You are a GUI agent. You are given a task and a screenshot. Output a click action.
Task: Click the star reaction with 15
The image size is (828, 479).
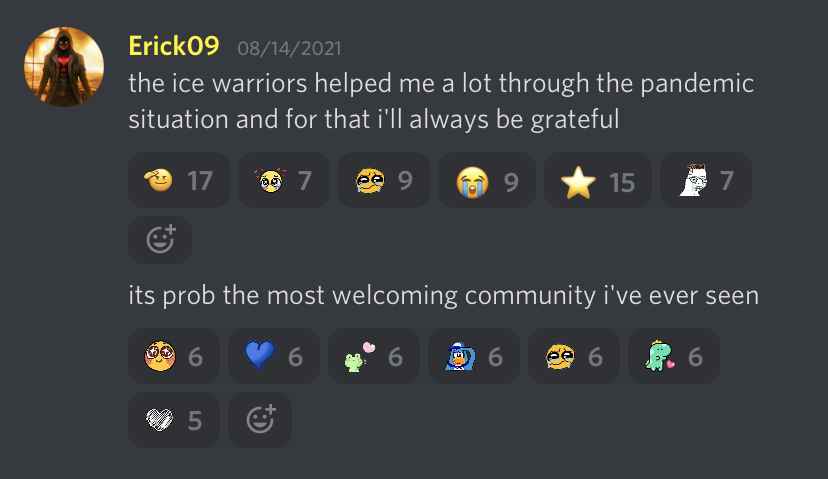(598, 180)
